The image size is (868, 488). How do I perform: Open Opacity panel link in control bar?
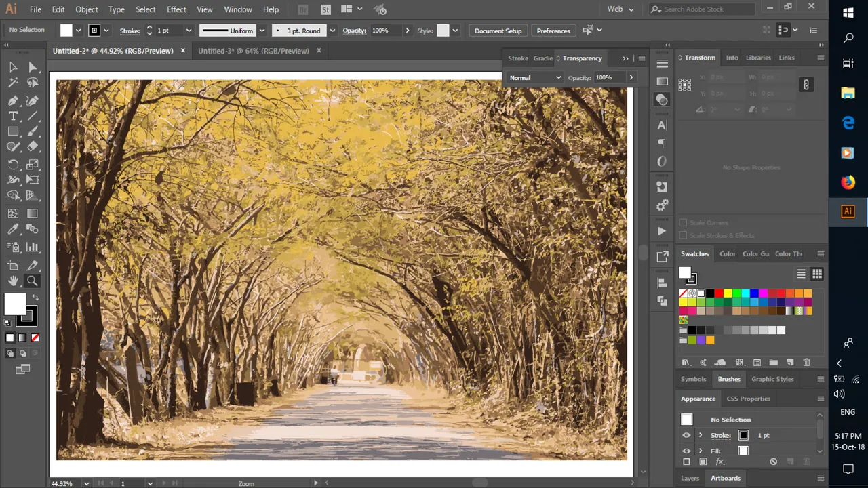(355, 30)
